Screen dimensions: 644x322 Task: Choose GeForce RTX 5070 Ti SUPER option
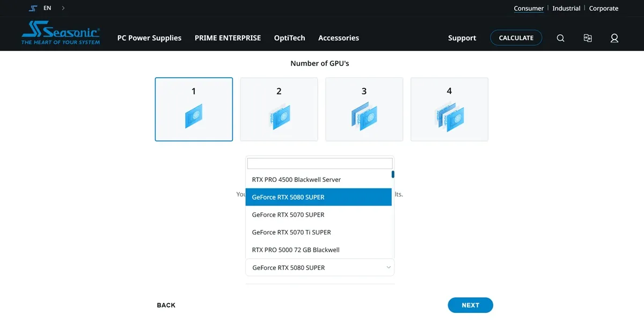coord(319,232)
